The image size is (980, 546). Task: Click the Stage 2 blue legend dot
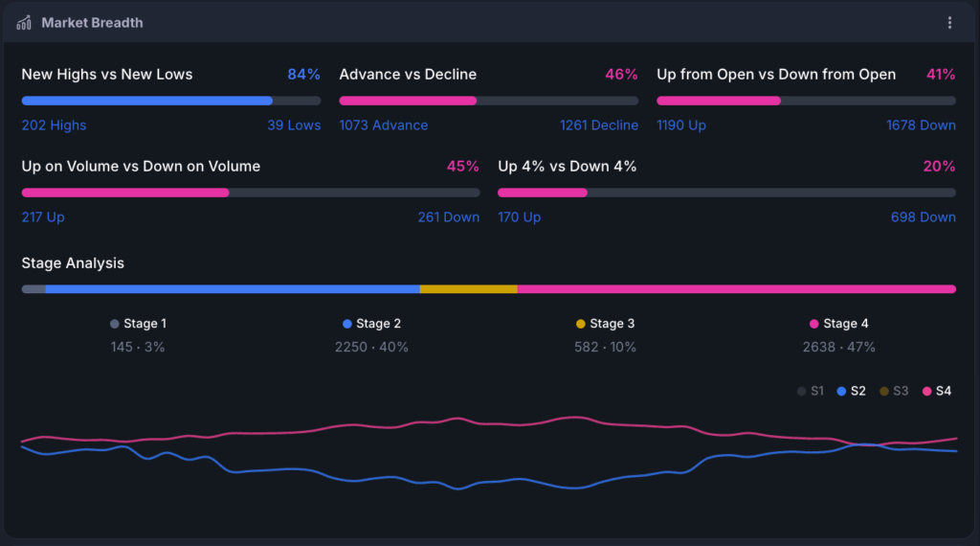pos(346,324)
